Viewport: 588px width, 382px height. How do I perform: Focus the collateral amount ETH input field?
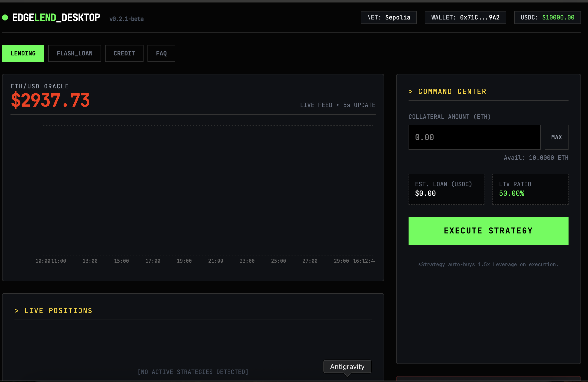pos(474,137)
